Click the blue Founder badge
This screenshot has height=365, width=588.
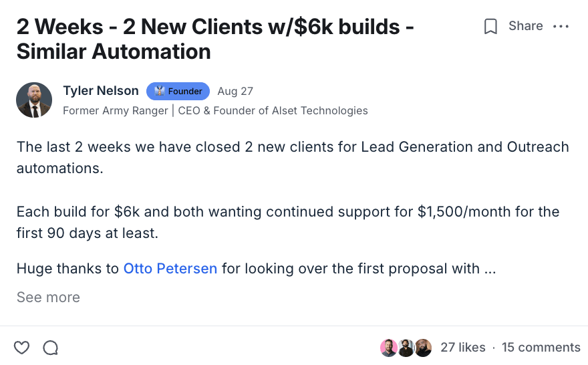178,92
